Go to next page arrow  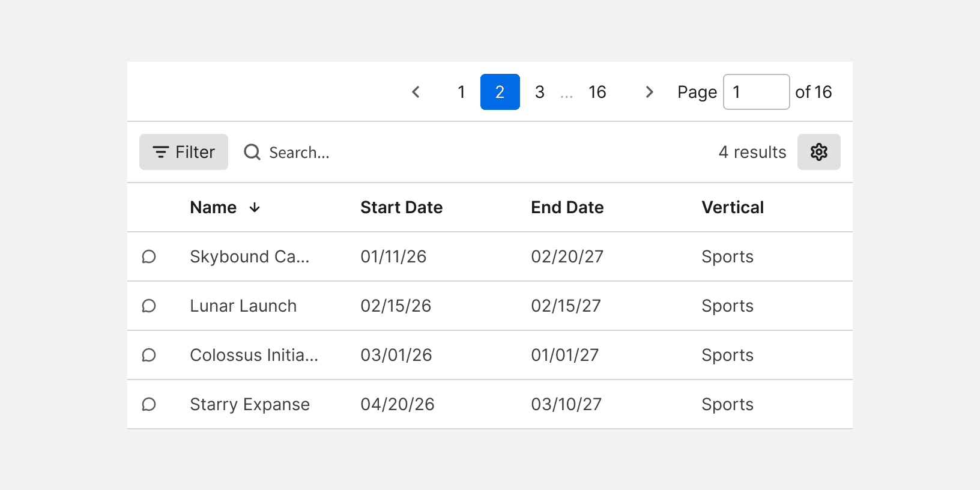649,92
